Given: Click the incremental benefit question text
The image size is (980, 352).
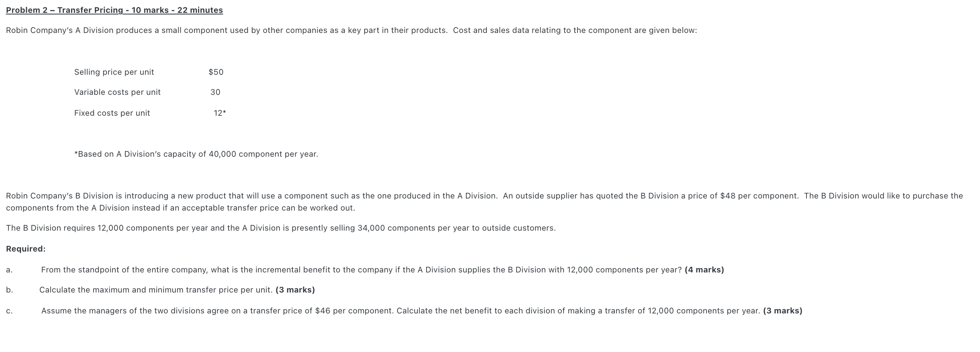Looking at the screenshot, I should tap(361, 270).
